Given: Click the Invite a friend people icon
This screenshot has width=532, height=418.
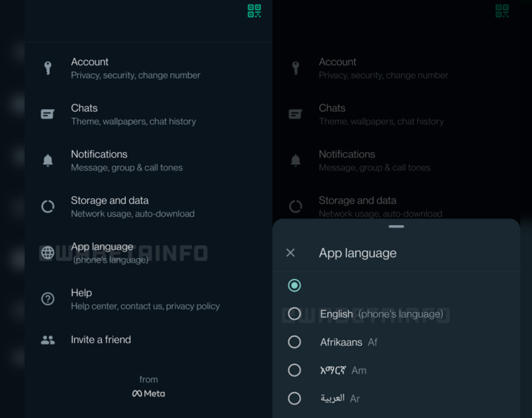Looking at the screenshot, I should pos(47,339).
